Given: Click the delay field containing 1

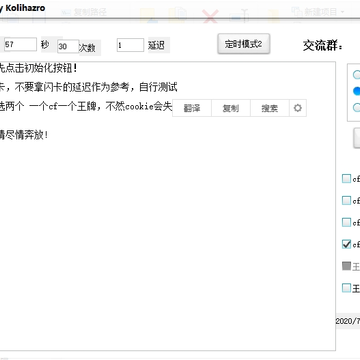Looking at the screenshot, I should [x=130, y=45].
